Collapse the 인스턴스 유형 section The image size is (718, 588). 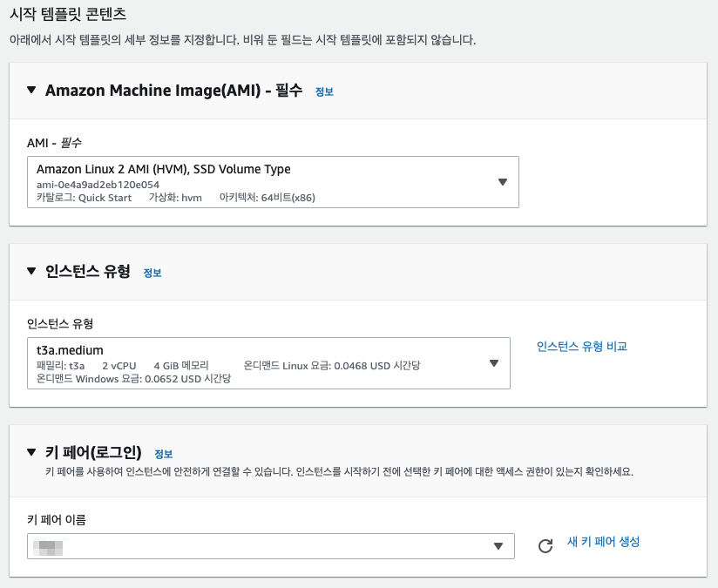click(31, 271)
